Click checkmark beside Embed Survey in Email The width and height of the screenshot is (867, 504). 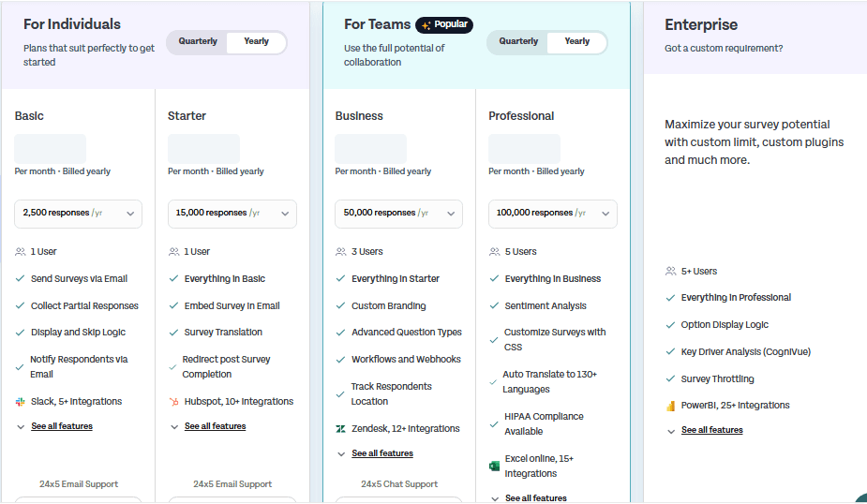click(173, 305)
